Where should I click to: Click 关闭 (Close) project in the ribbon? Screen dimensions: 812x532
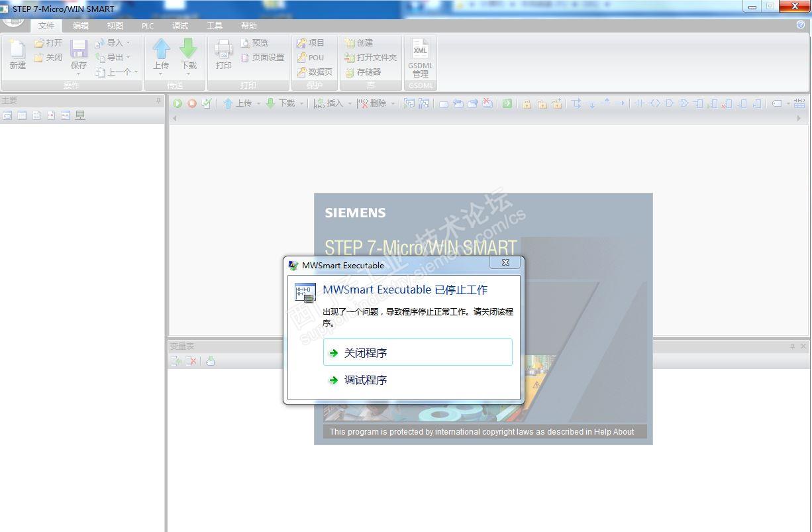48,58
